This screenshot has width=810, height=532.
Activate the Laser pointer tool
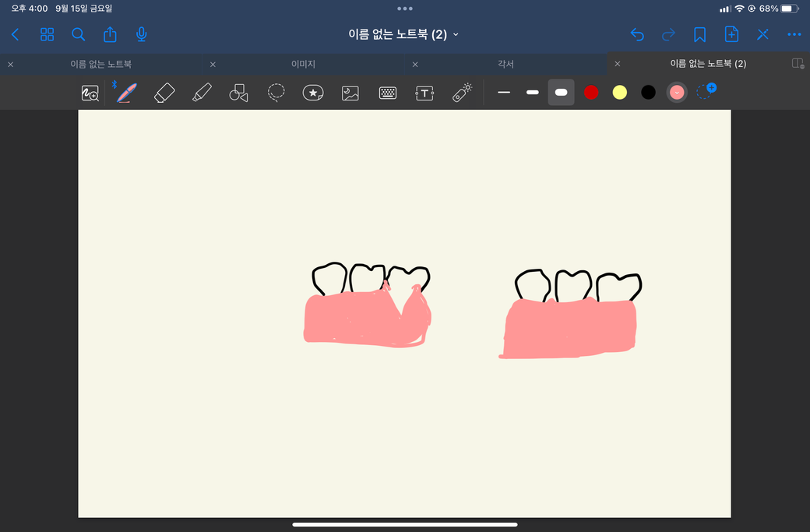pyautogui.click(x=462, y=93)
